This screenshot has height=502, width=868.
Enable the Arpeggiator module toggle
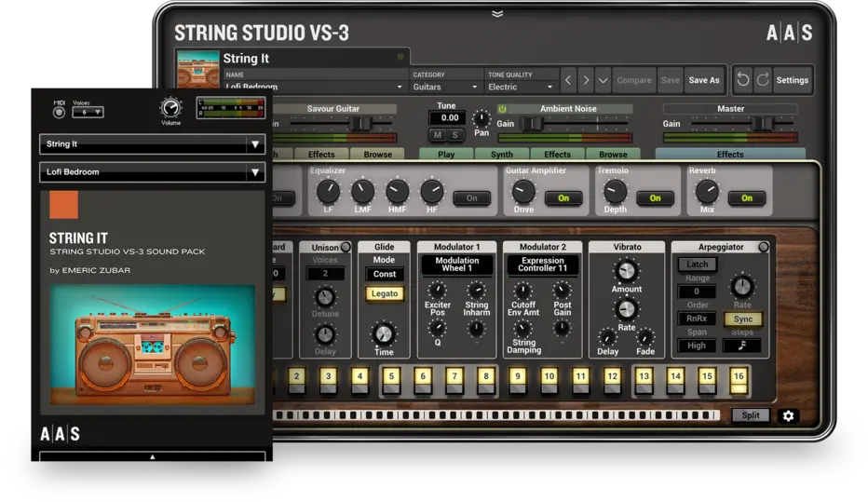click(764, 247)
